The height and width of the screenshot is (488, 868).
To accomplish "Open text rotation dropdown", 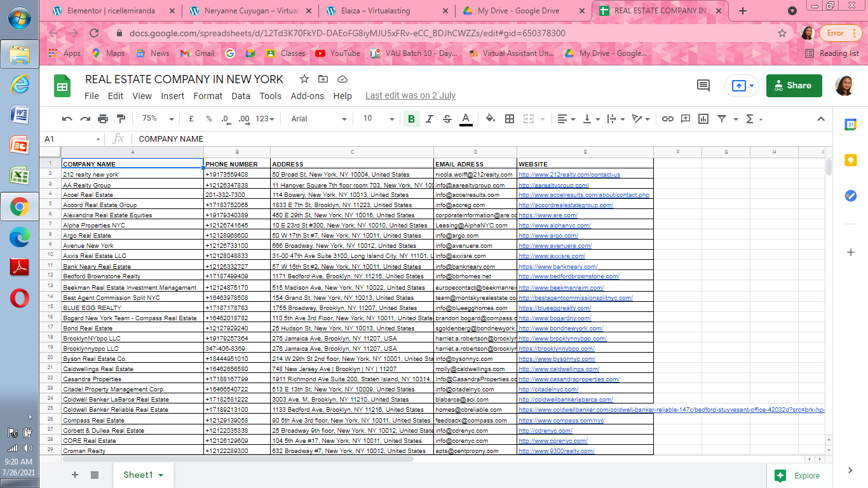I will pyautogui.click(x=641, y=119).
